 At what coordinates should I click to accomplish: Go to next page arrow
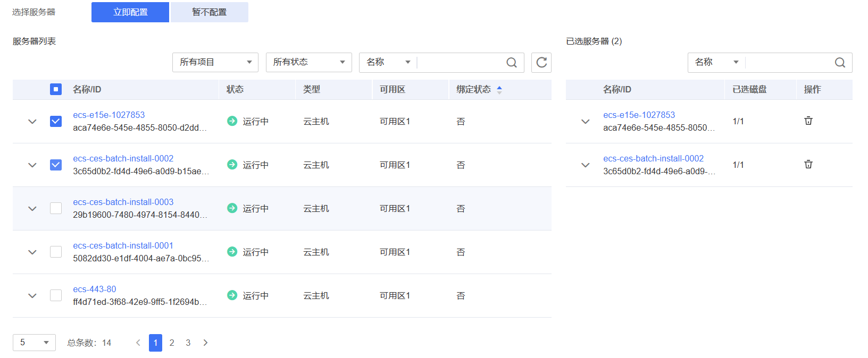(x=205, y=343)
